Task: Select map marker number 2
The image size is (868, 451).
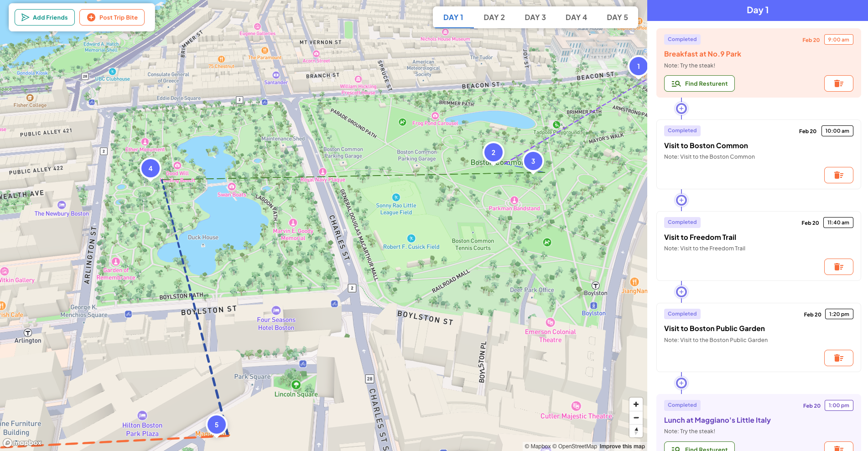Action: [x=493, y=153]
